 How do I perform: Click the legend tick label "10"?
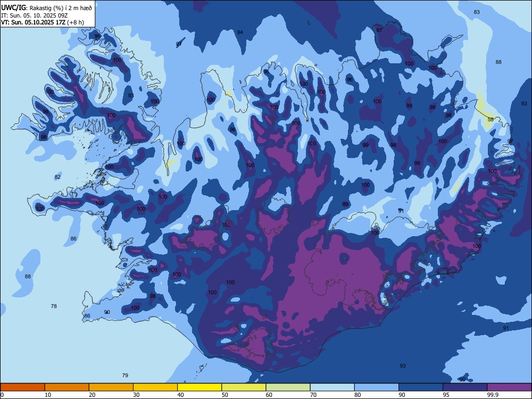48,395
